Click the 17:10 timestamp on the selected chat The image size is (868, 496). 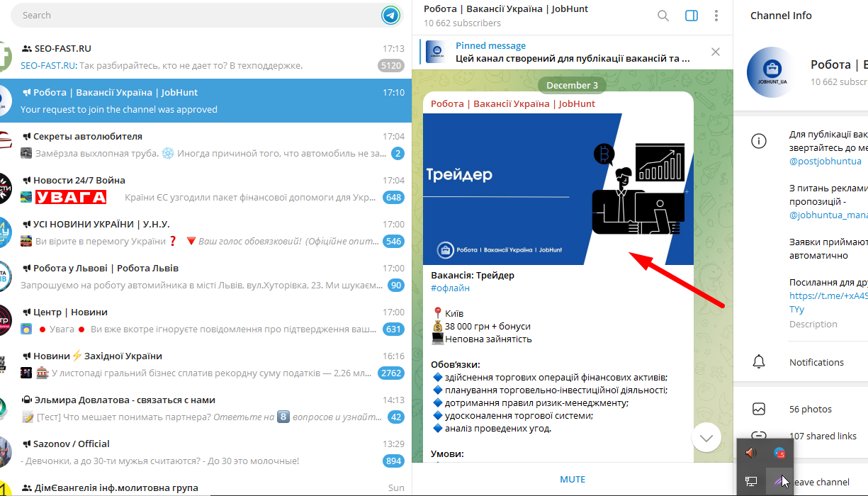click(393, 92)
